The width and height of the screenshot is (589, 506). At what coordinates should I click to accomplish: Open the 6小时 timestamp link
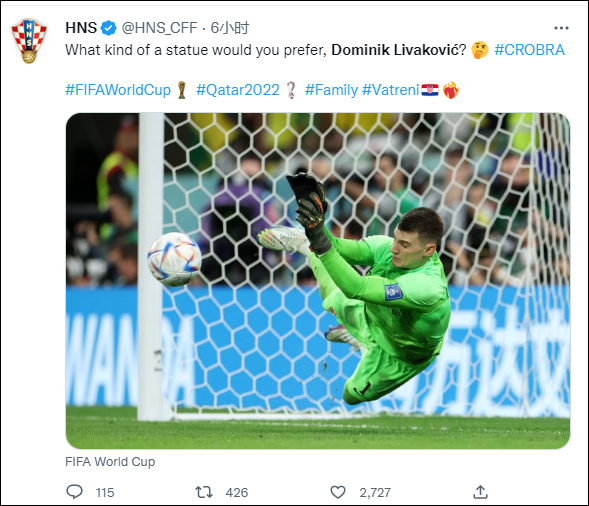coord(230,28)
